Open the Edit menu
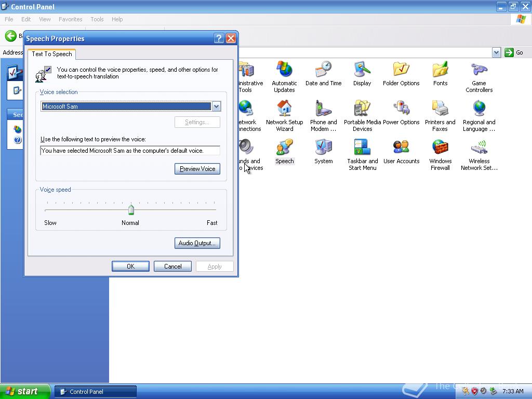The image size is (532, 399). [x=26, y=19]
